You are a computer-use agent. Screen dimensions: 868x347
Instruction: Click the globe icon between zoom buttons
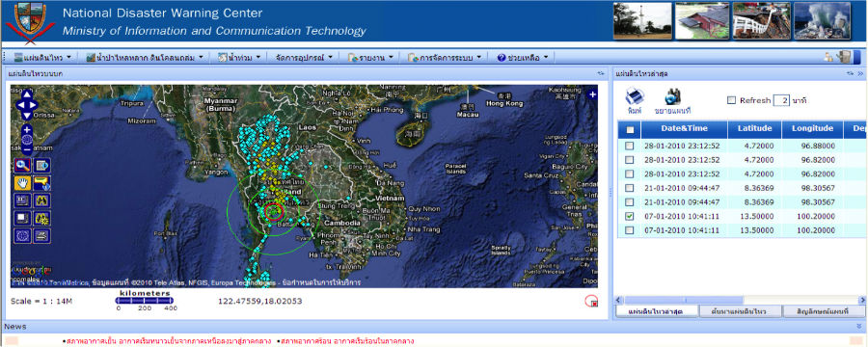[x=27, y=140]
